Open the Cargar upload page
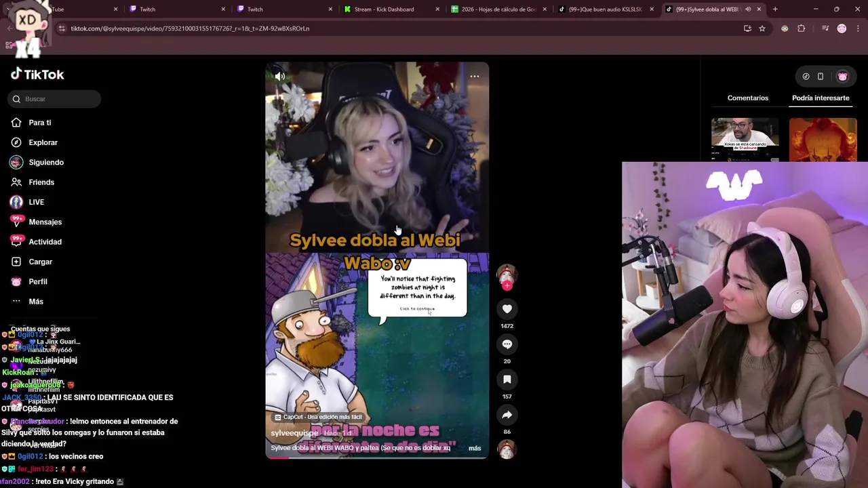Viewport: 868px width, 488px height. pos(40,262)
